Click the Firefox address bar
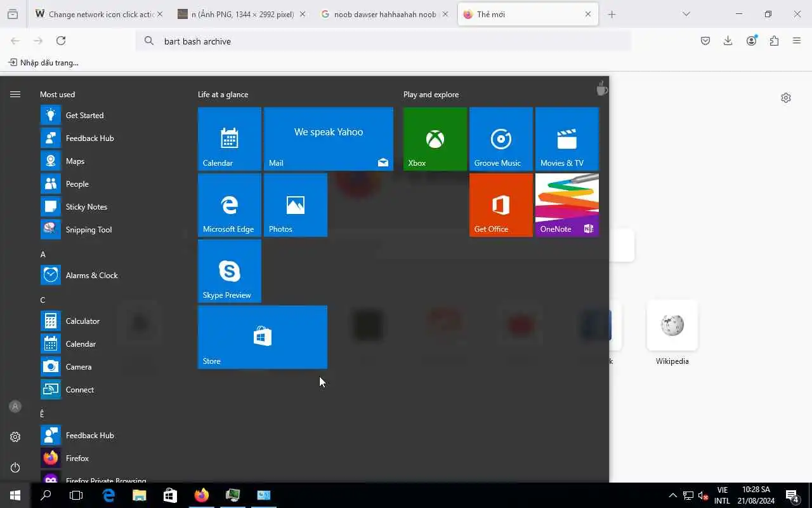 383,41
